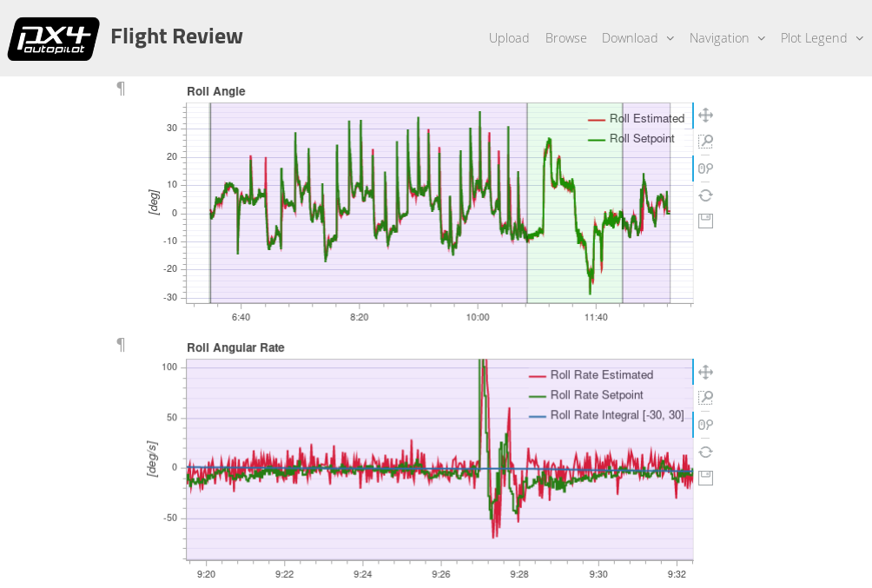Click the Flight Review title link
Image resolution: width=872 pixels, height=588 pixels.
click(x=176, y=36)
